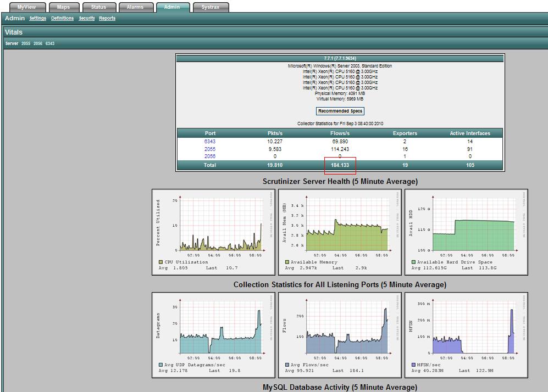Select the Virtual Memory: 5969 MB line

click(340, 99)
